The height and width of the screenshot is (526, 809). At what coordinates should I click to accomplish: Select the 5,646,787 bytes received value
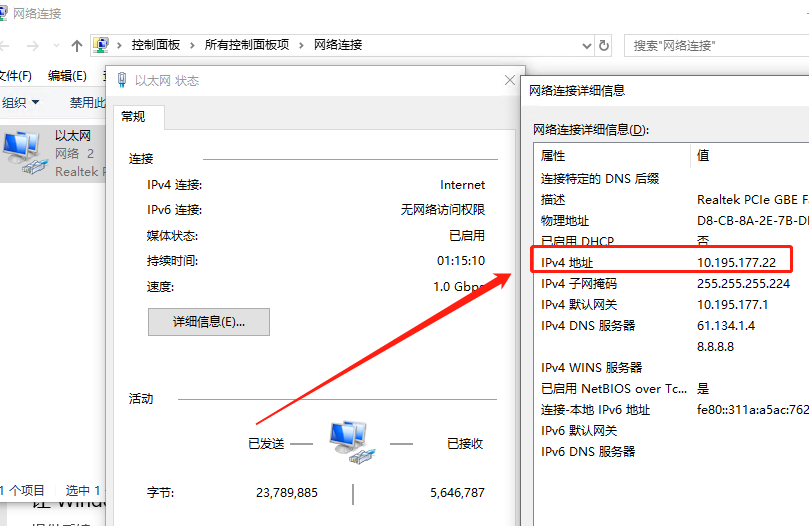coord(457,493)
